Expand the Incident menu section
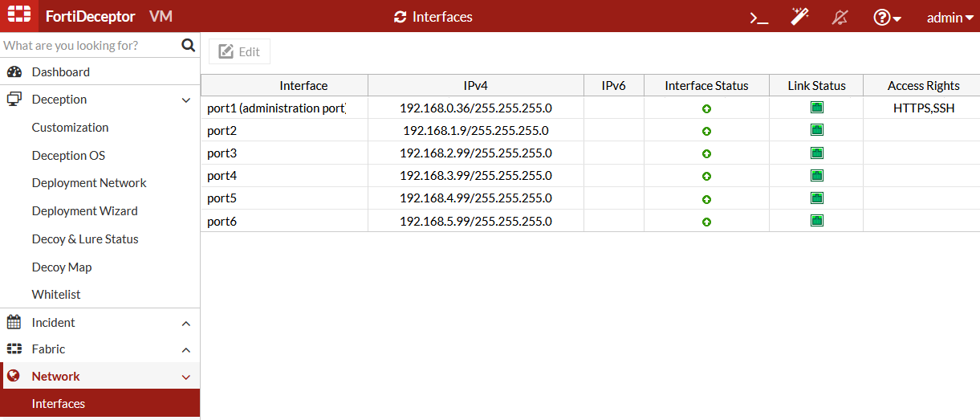The image size is (980, 420). click(x=186, y=324)
